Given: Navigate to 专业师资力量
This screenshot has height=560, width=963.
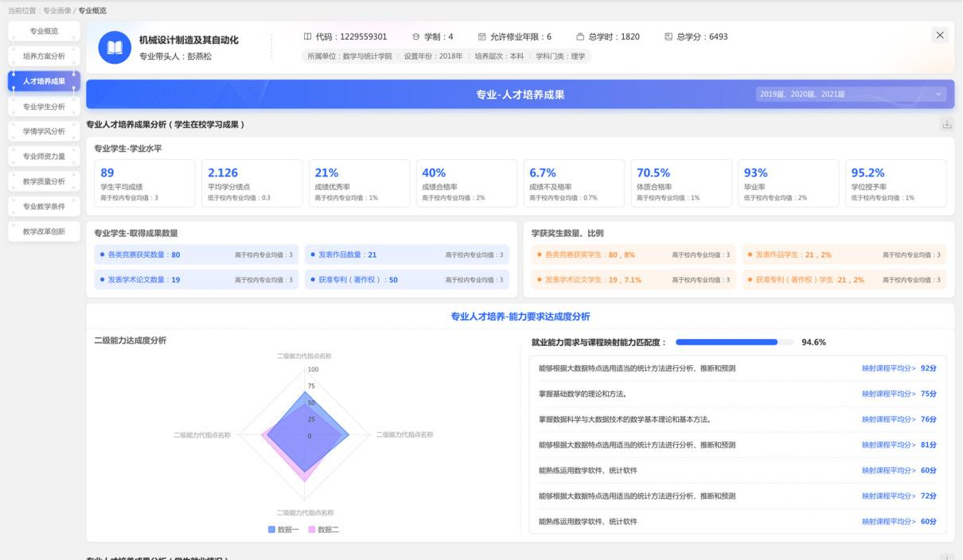Looking at the screenshot, I should click(x=44, y=156).
